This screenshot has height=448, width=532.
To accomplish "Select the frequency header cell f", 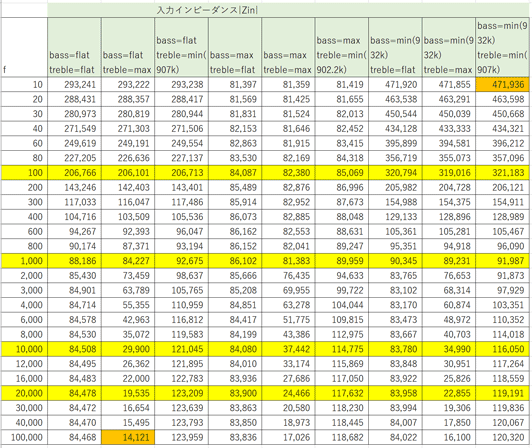I will pos(24,47).
